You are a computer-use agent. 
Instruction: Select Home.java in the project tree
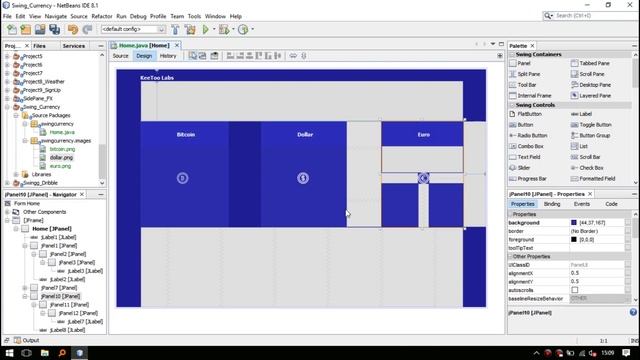[x=62, y=132]
